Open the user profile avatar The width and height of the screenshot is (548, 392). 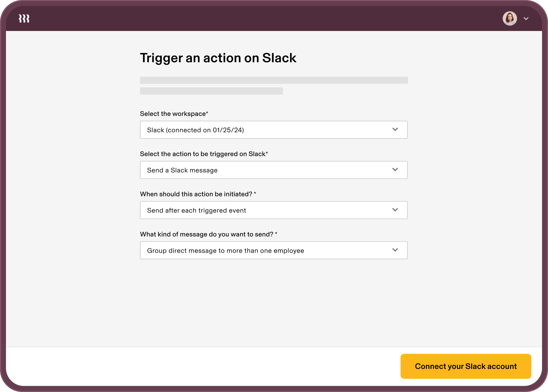510,18
